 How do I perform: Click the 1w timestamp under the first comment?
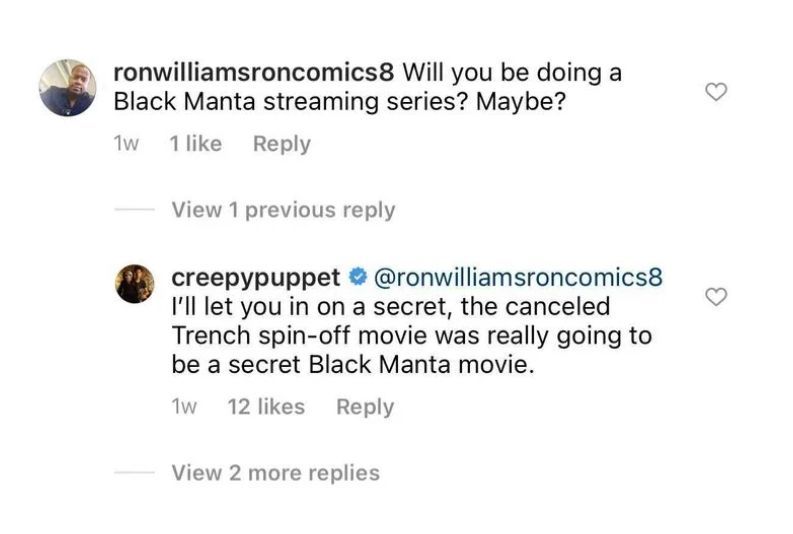128,144
